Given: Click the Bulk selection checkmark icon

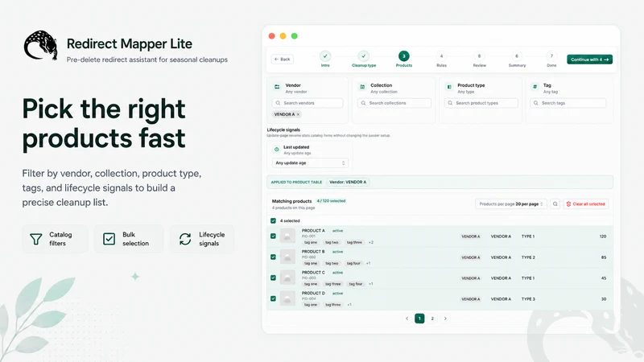Looking at the screenshot, I should point(109,239).
